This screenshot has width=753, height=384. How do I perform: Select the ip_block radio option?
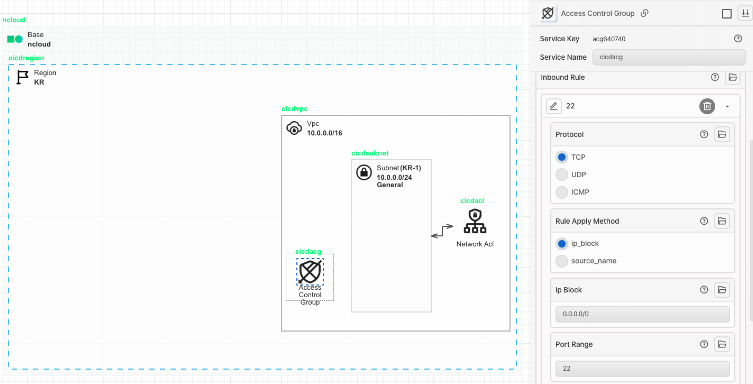pos(561,243)
